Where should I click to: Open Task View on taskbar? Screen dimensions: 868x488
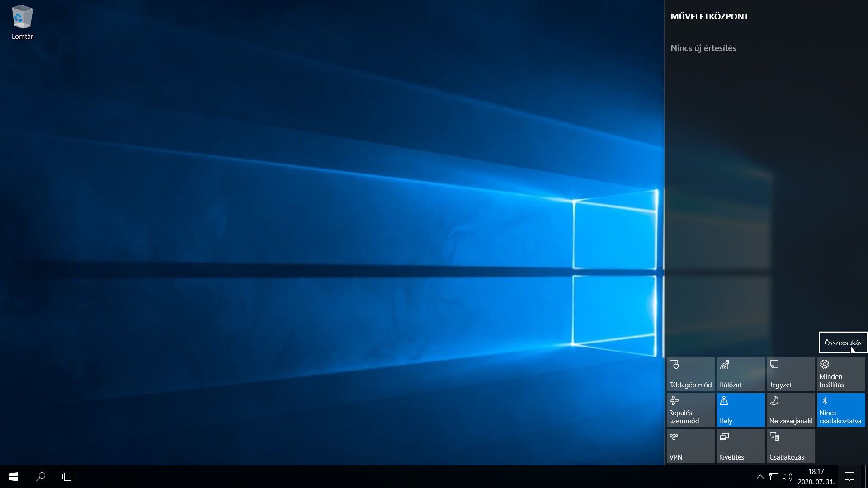68,477
